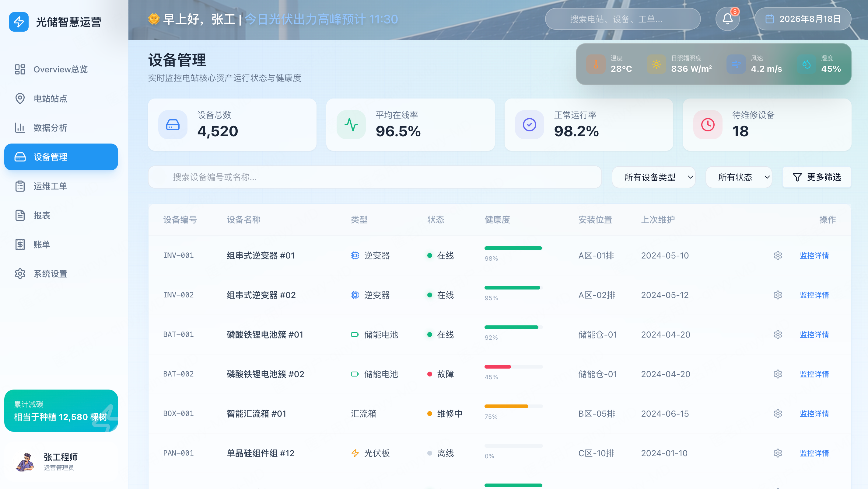The height and width of the screenshot is (489, 868).
Task: Click the 维修中 status in BOX-001 row
Action: coord(445,414)
